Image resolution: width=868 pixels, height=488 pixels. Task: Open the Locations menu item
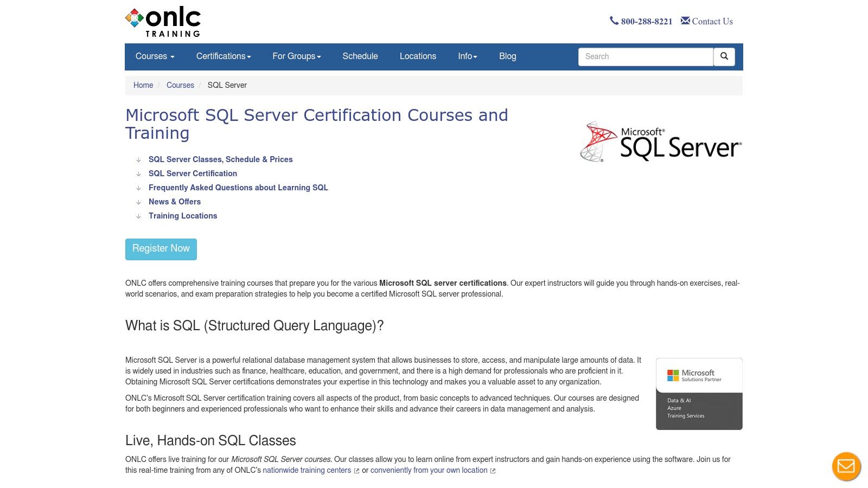tap(418, 56)
